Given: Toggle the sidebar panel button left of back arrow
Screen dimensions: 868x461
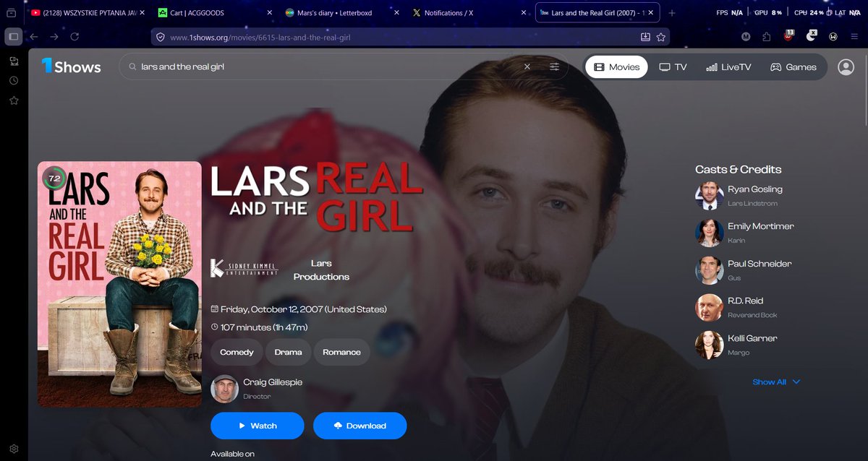Looking at the screenshot, I should [13, 37].
